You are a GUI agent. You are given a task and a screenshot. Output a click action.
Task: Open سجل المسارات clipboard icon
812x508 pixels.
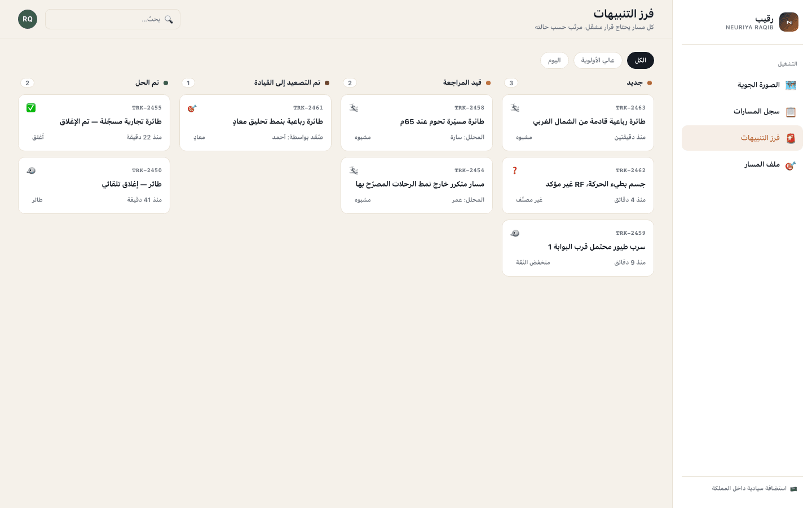pos(791,112)
